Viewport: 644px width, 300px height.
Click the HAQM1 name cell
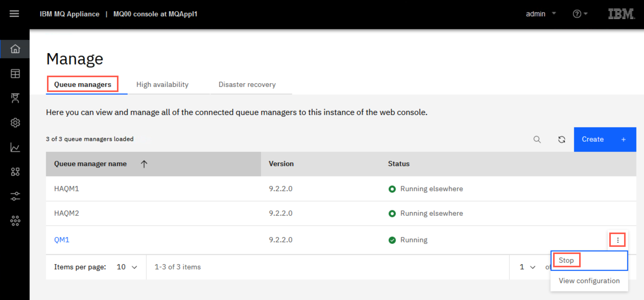(66, 189)
